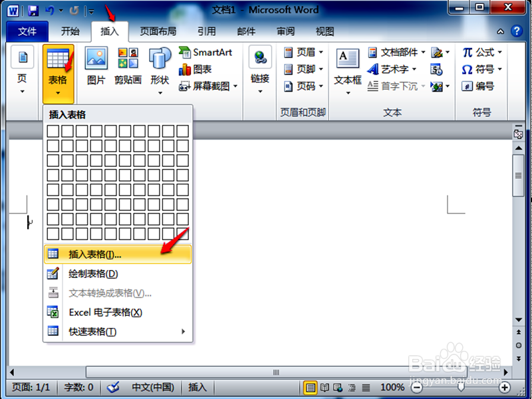Toggle 插入 insert mode in status bar

coord(198,387)
